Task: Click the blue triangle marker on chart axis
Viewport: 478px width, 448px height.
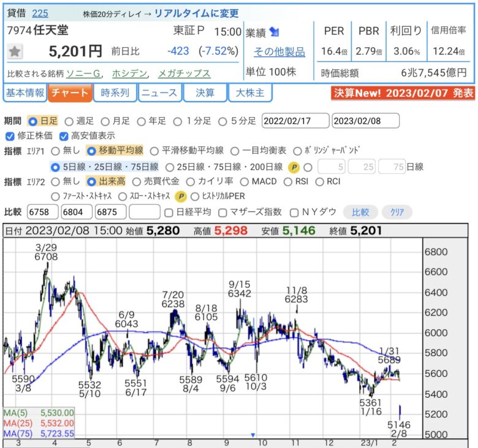Action: coord(252,435)
